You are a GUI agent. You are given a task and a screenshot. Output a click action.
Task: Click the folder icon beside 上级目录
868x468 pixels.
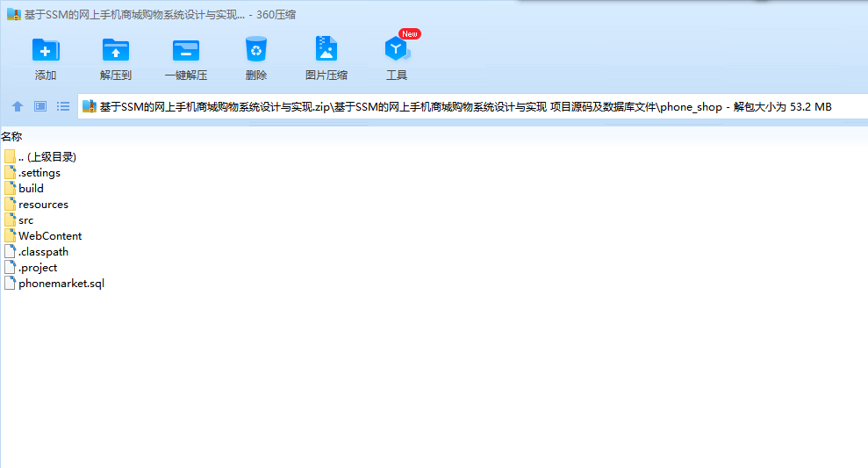(x=10, y=157)
